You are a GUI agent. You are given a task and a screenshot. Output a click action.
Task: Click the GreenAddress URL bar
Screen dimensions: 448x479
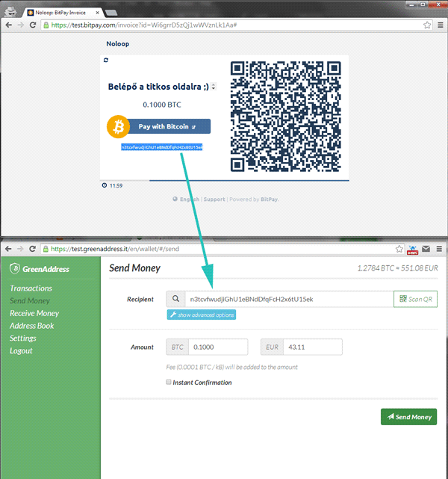pyautogui.click(x=223, y=249)
